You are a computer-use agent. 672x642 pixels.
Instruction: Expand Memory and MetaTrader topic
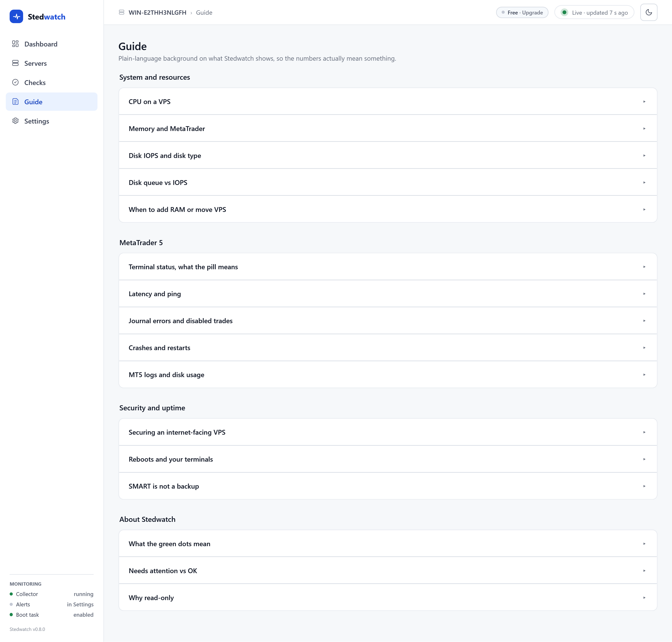(x=388, y=128)
